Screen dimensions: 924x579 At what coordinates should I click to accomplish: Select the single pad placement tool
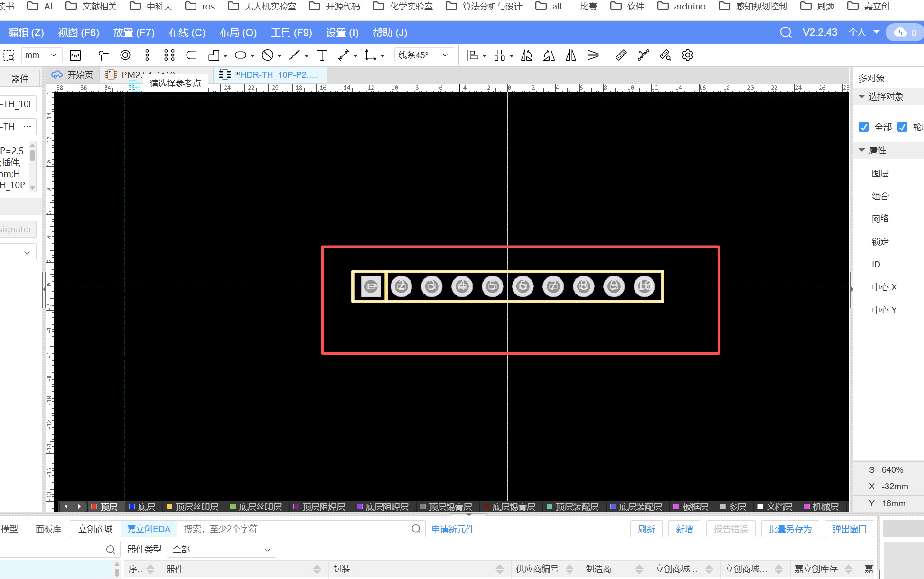[x=103, y=55]
